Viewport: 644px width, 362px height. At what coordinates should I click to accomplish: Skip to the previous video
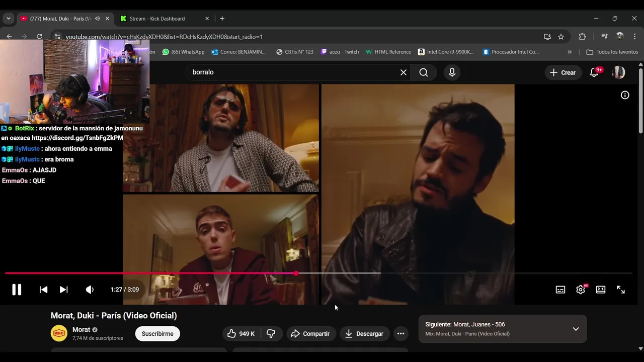coord(43,290)
